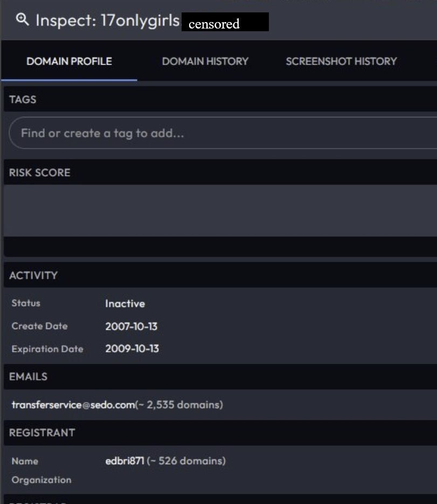Collapse the Activity section header

[x=33, y=275]
